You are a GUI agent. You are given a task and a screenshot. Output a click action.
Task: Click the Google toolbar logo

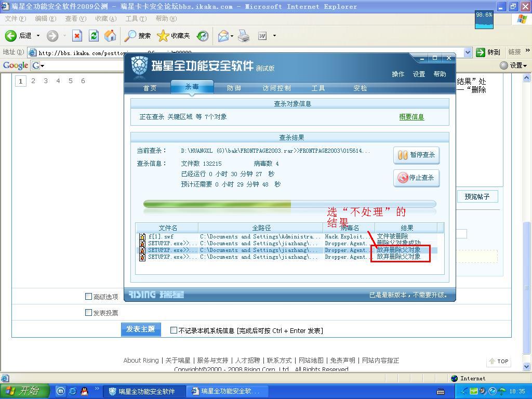click(x=15, y=65)
